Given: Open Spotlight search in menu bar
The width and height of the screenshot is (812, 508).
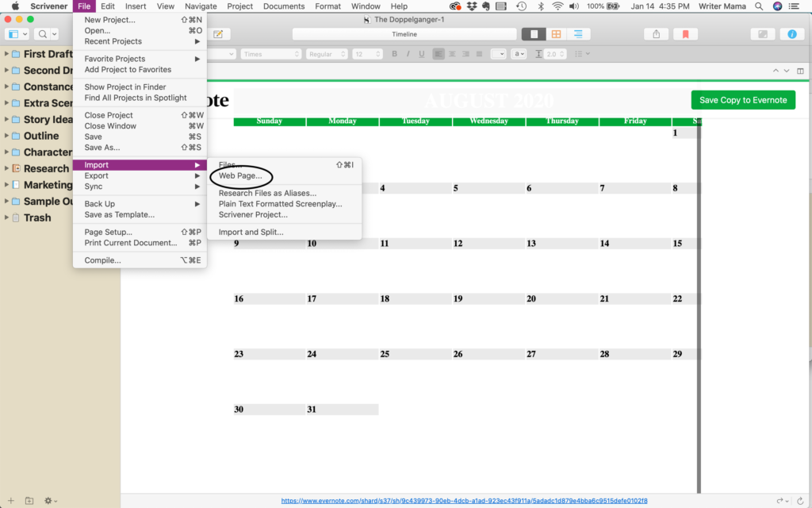Looking at the screenshot, I should click(759, 6).
